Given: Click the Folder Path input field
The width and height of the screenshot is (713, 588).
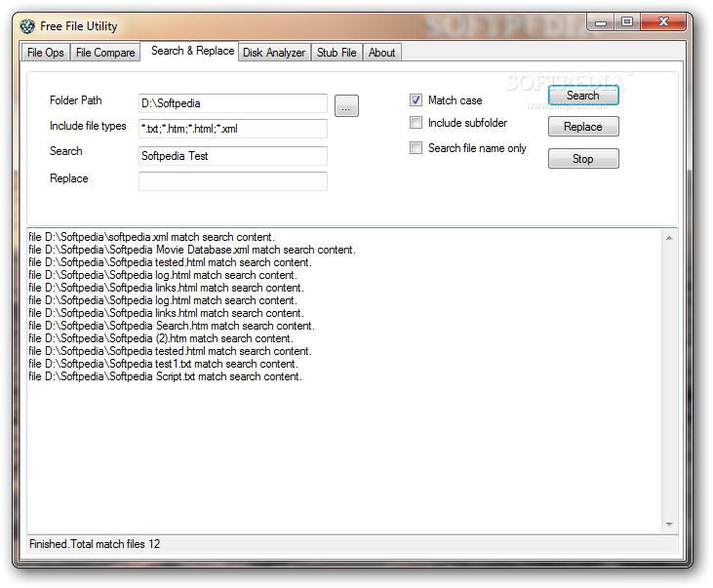Looking at the screenshot, I should pos(233,103).
